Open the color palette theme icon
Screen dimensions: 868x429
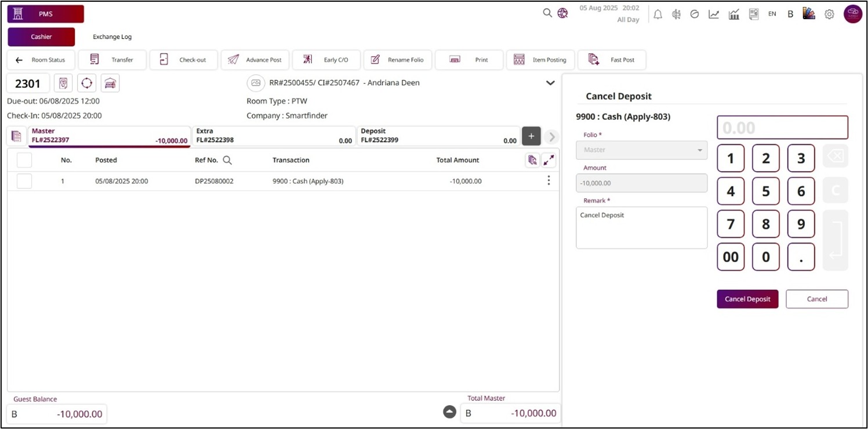(809, 14)
